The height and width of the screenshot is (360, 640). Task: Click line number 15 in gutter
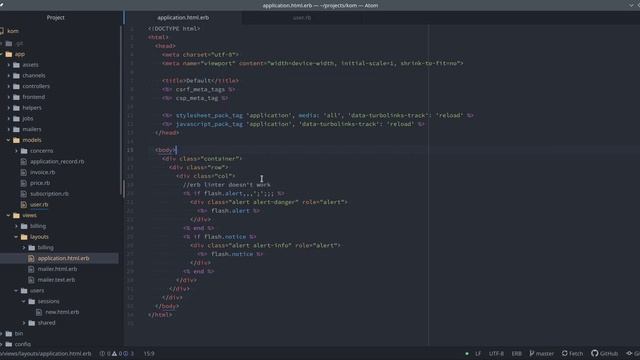[130, 150]
